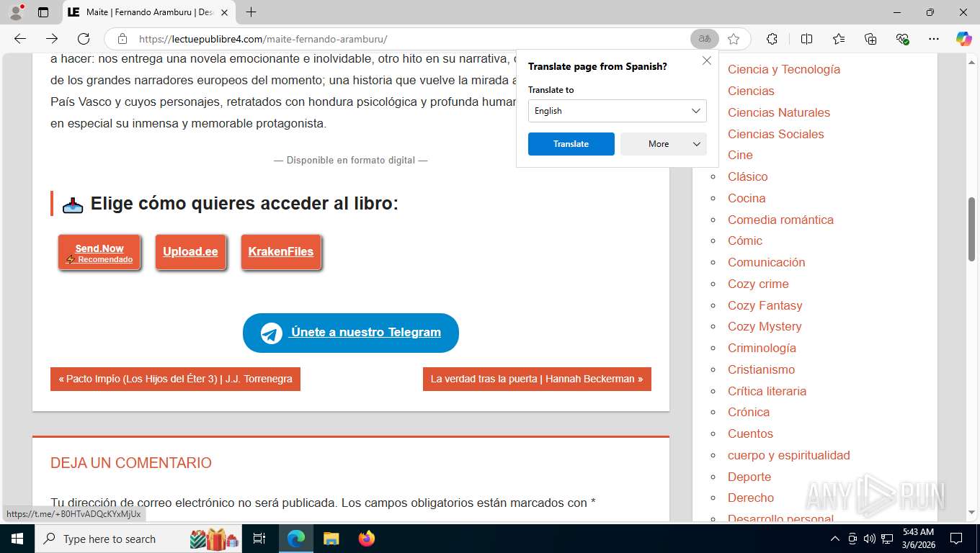Open a new tab with the plus icon
Screen dimensions: 980x553
(x=251, y=12)
